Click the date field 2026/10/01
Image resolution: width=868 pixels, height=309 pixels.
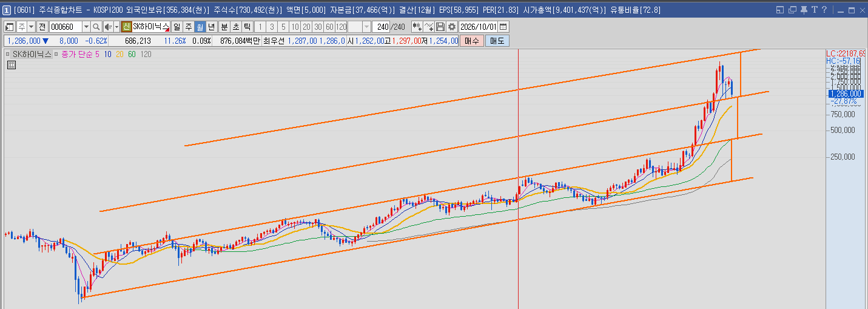coord(478,27)
